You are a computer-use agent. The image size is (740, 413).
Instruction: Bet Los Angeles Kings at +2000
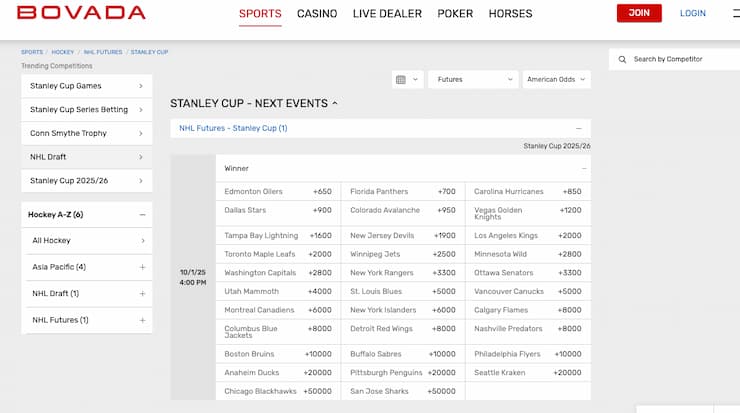click(x=528, y=236)
